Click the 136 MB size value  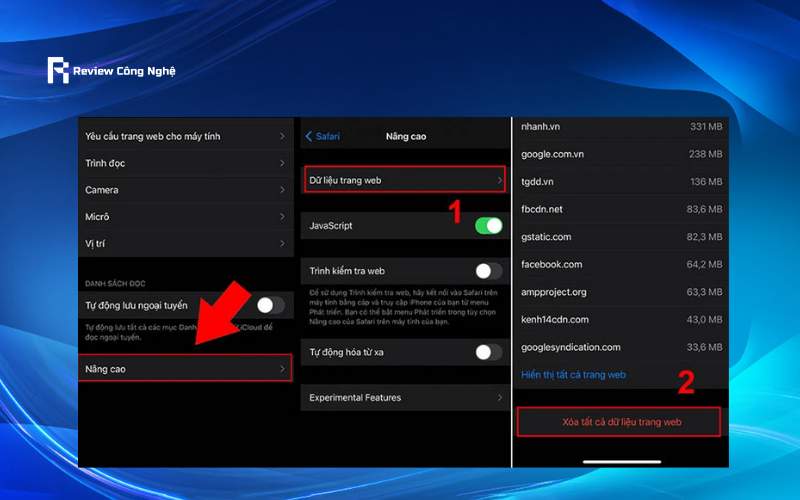(706, 182)
